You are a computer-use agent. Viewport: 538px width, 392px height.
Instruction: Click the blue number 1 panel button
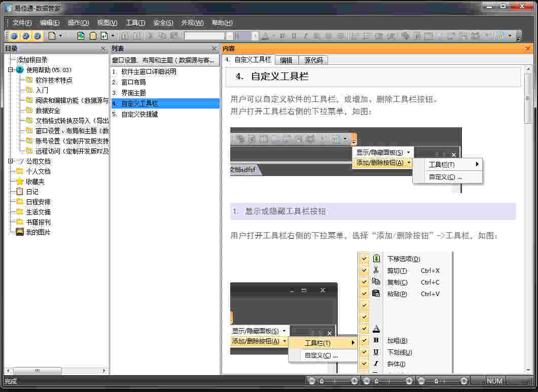point(14,36)
